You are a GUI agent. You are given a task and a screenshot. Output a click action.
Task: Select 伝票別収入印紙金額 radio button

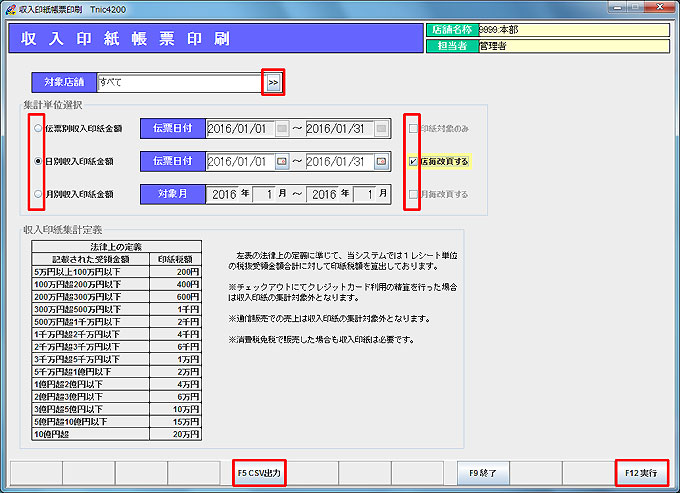38,129
